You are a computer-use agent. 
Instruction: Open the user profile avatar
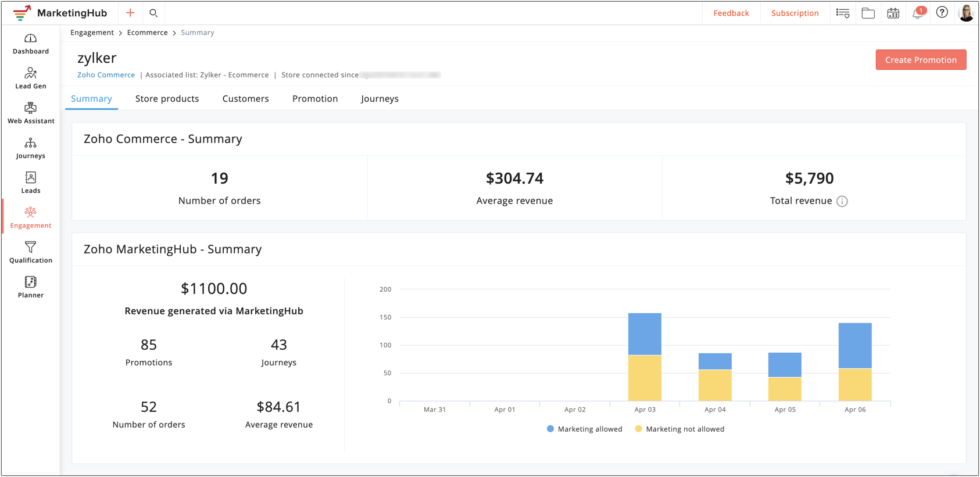point(966,13)
